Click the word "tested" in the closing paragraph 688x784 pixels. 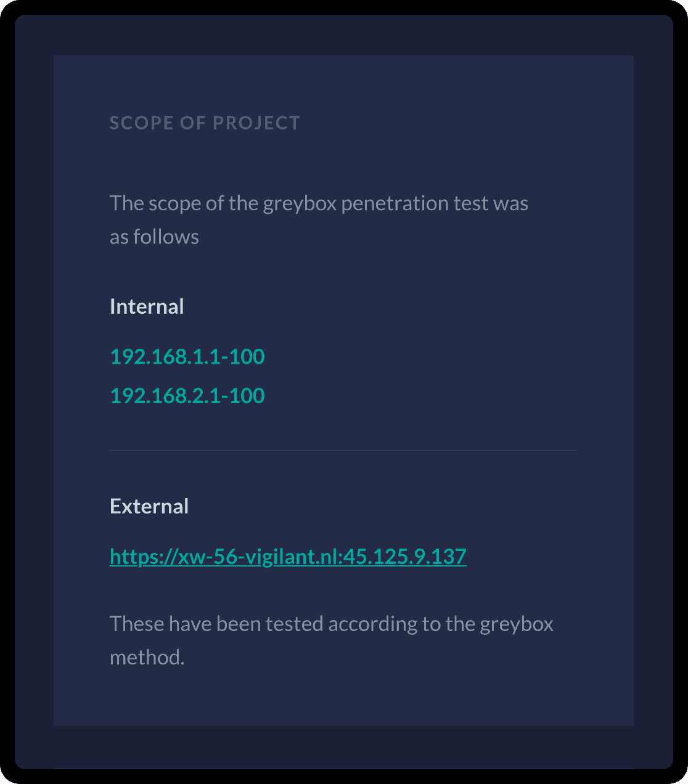pos(295,624)
